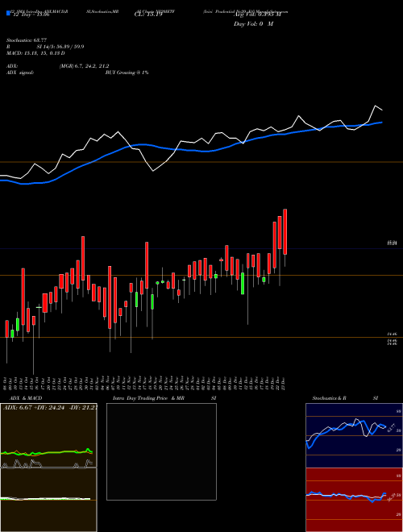Select the 'Stochastics: 68.77' reading
The height and width of the screenshot is (532, 403).
[x=27, y=40]
